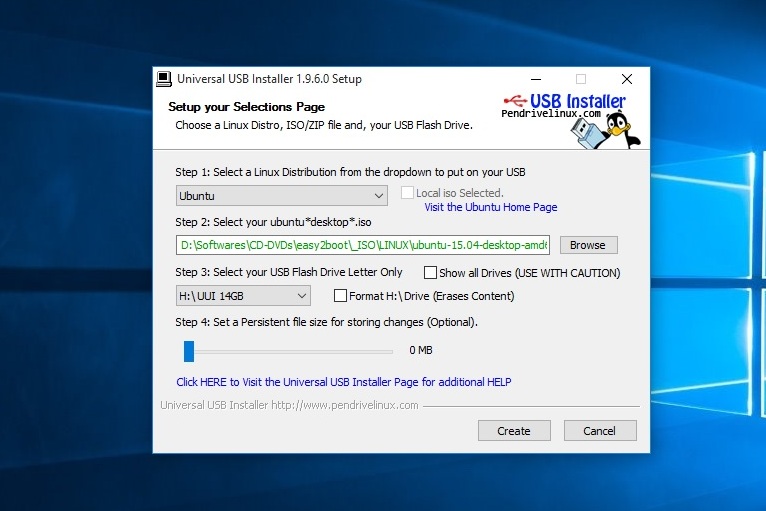Click the grayed-out maximize window button
Image resolution: width=766 pixels, height=511 pixels.
tap(581, 79)
